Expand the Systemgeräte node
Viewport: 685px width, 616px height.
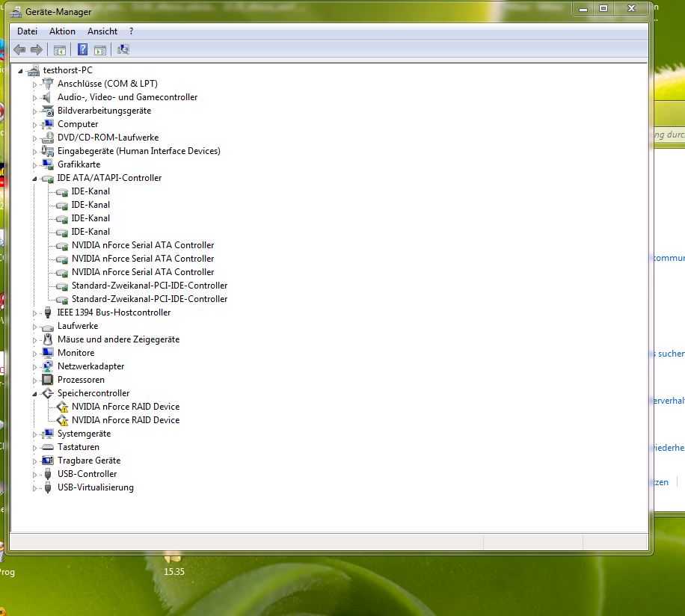point(34,434)
